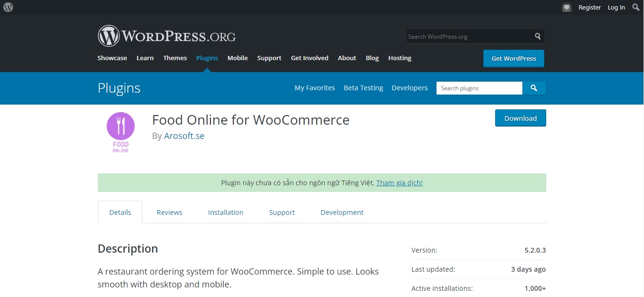This screenshot has width=644, height=297.
Task: Click the version value 5.2.0.3
Action: [x=535, y=250]
